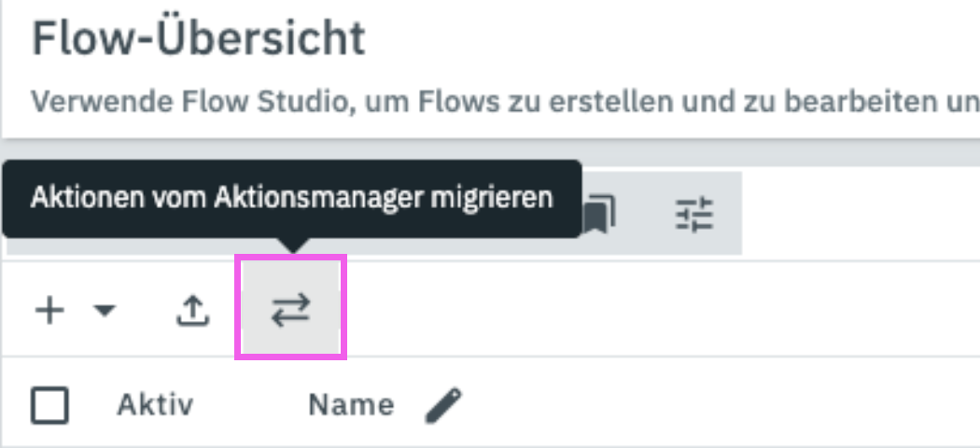Image resolution: width=980 pixels, height=448 pixels.
Task: Click the Aktionen vom Aktionsmanager migrieren tooltip
Action: click(x=291, y=198)
